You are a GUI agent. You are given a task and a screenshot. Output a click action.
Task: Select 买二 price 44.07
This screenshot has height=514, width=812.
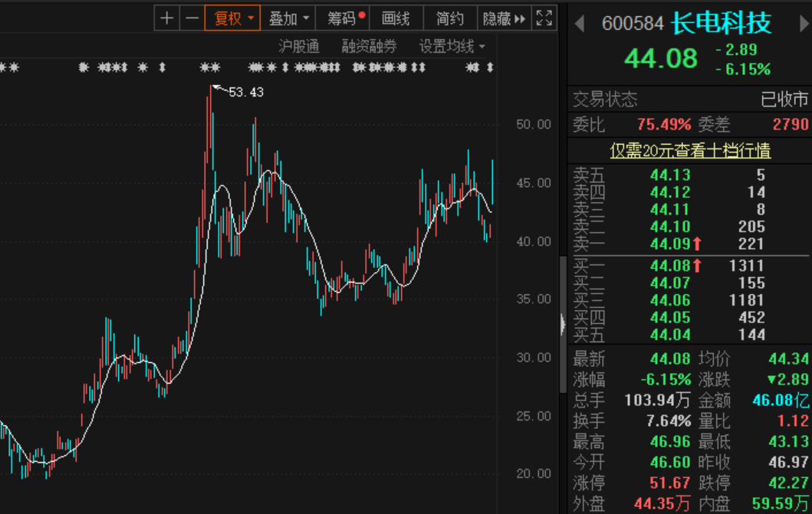pos(670,283)
